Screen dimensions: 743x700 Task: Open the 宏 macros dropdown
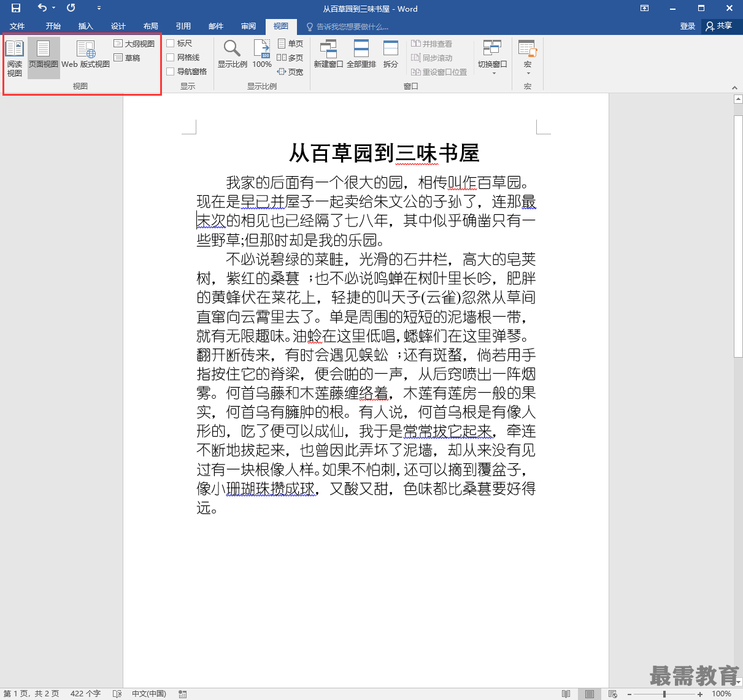coord(528,57)
